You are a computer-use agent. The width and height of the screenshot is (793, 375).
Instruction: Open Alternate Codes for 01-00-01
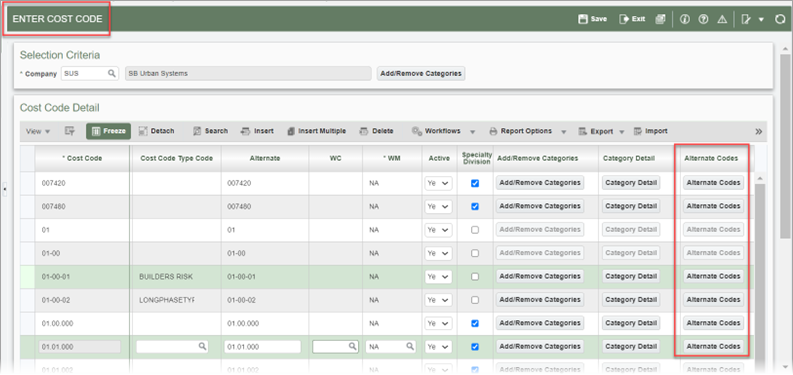pos(713,276)
